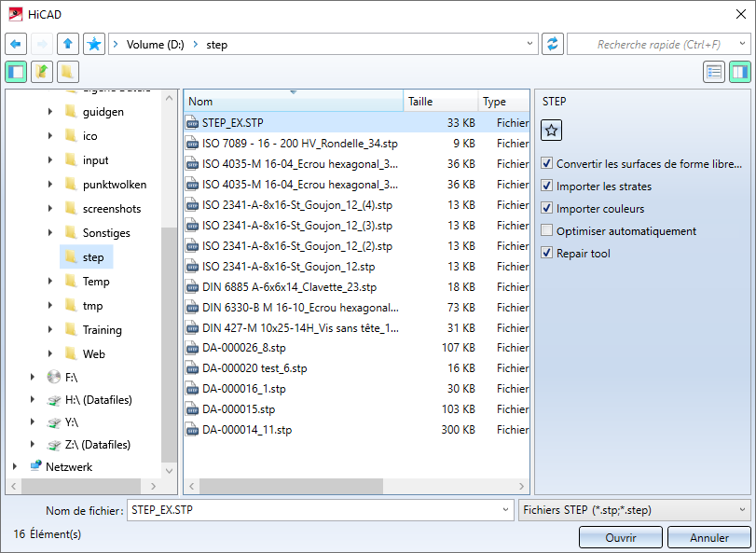The height and width of the screenshot is (553, 756).
Task: Refresh the folder listing
Action: click(553, 45)
